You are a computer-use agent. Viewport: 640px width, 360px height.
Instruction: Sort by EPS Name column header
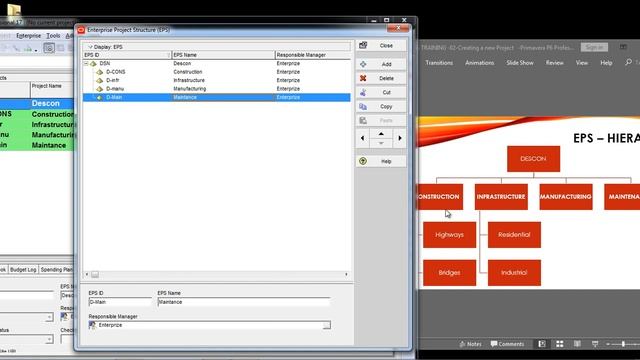point(223,55)
